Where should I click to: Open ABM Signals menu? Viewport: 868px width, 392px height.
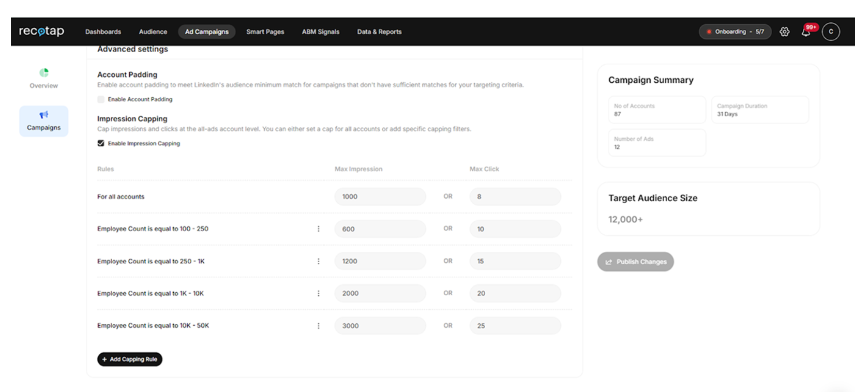(321, 32)
